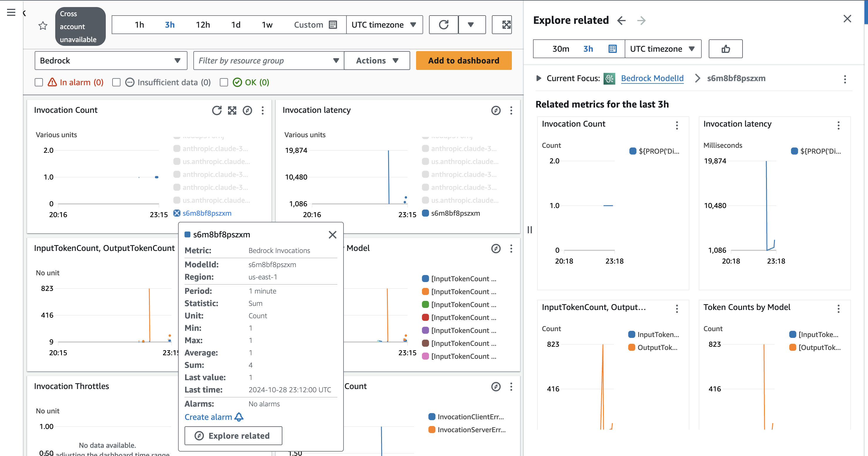Click thumbs-up feedback icon in Explore related
Image resolution: width=868 pixels, height=456 pixels.
tap(725, 49)
